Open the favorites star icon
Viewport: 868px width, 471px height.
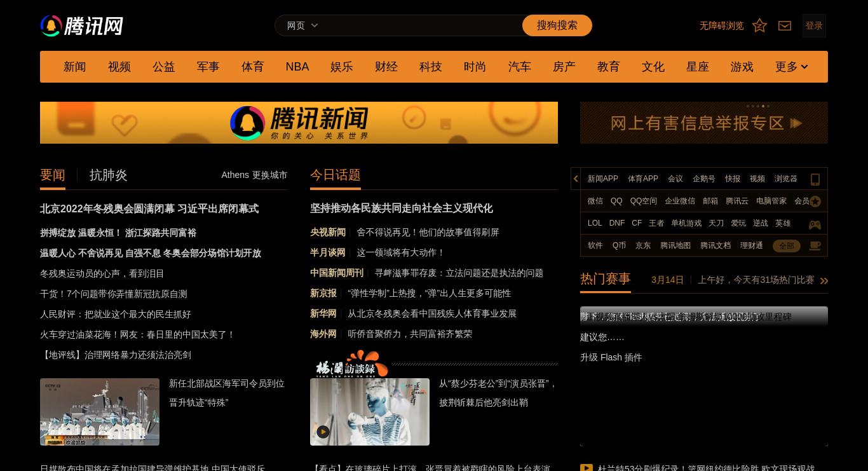759,25
